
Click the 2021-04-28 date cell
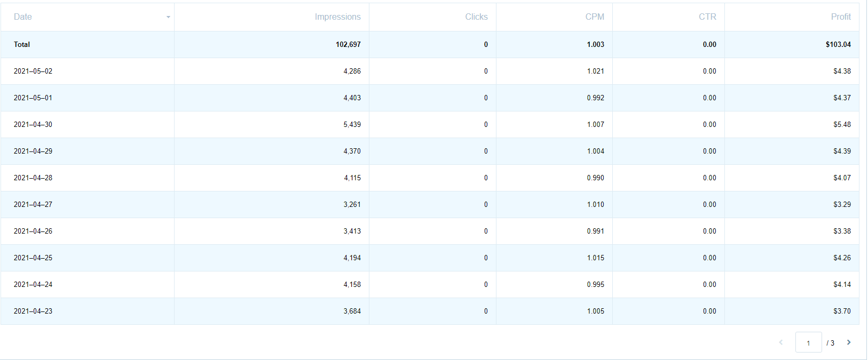[33, 178]
